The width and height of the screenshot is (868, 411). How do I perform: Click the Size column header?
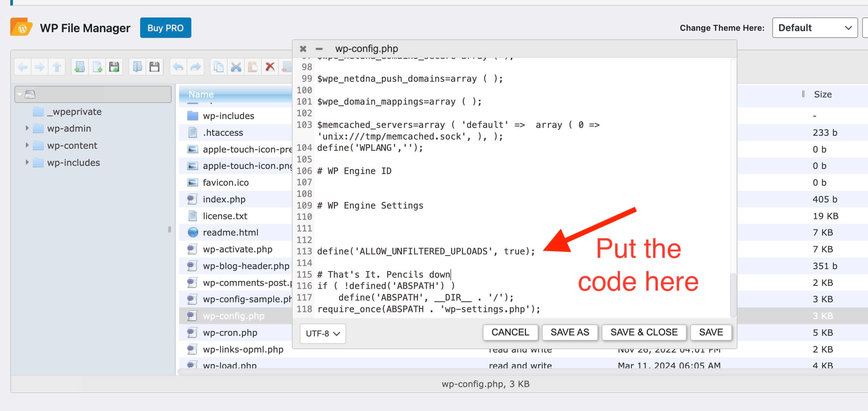823,94
